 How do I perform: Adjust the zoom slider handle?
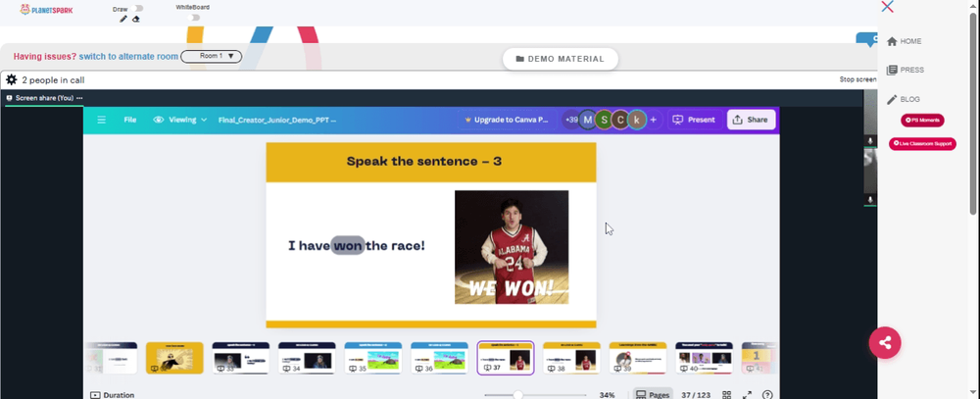(517, 395)
